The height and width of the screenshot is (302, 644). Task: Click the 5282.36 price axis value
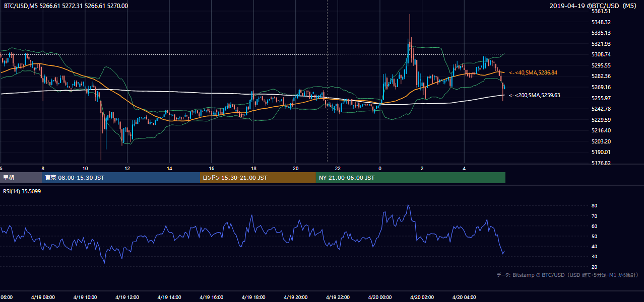pos(601,76)
